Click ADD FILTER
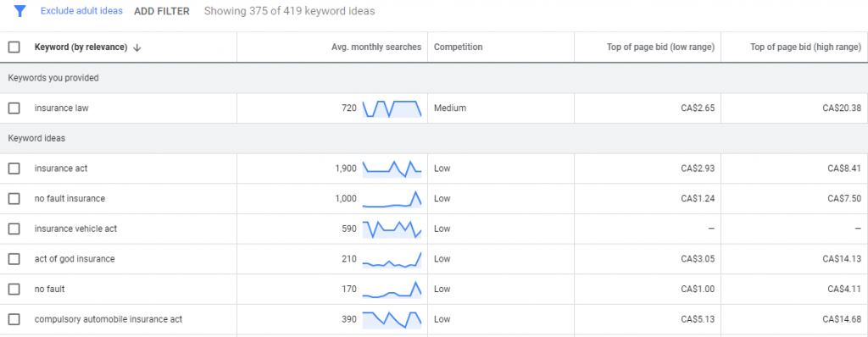The image size is (868, 337). pyautogui.click(x=162, y=11)
